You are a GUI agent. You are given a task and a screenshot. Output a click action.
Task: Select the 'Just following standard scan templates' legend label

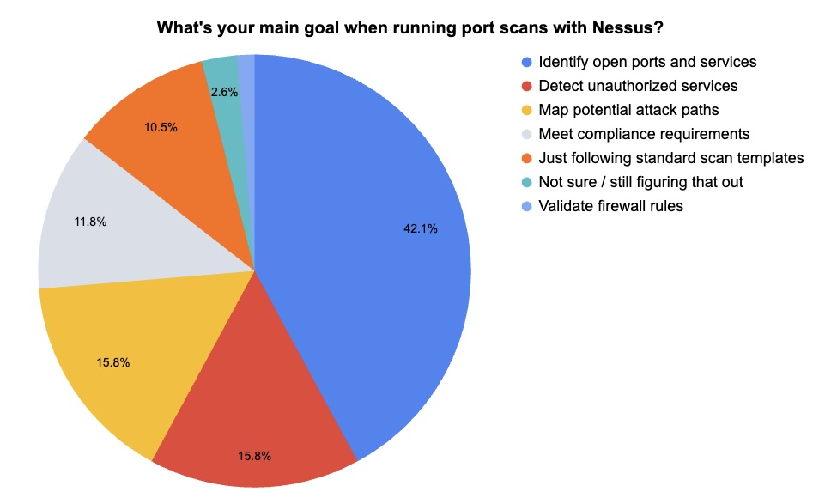coord(670,158)
